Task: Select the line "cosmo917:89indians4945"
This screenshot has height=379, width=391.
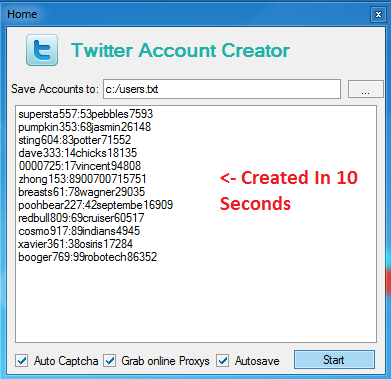Action: click(79, 231)
